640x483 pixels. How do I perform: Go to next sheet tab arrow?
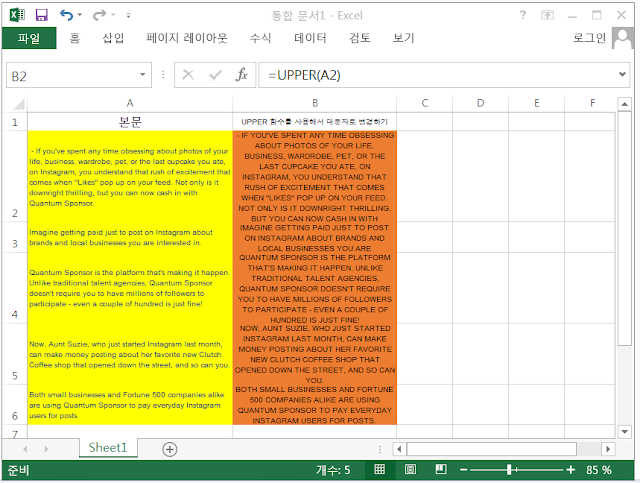pyautogui.click(x=46, y=449)
